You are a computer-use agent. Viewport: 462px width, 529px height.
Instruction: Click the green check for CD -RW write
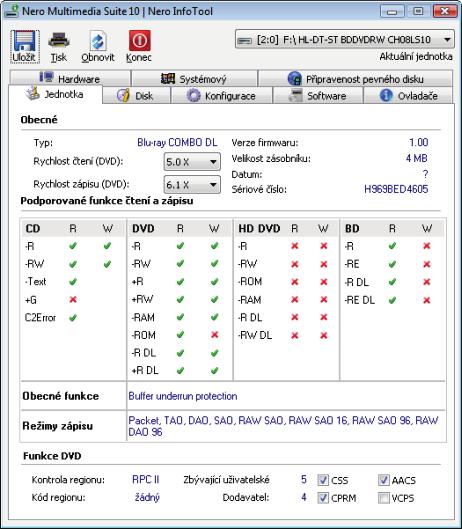pos(107,264)
